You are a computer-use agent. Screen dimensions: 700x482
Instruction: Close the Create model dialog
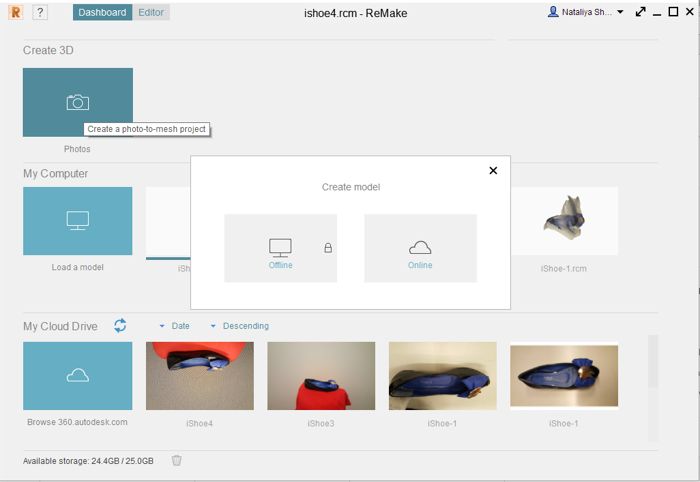493,170
